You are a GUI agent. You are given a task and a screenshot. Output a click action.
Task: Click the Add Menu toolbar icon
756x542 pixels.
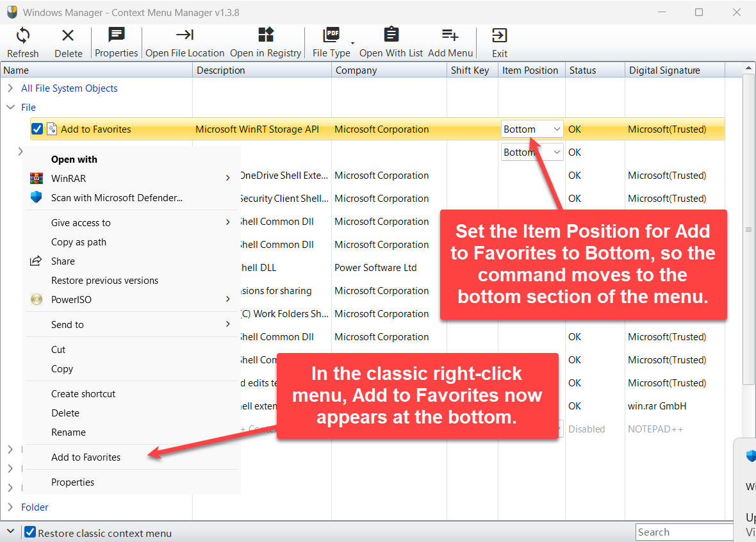coord(450,35)
